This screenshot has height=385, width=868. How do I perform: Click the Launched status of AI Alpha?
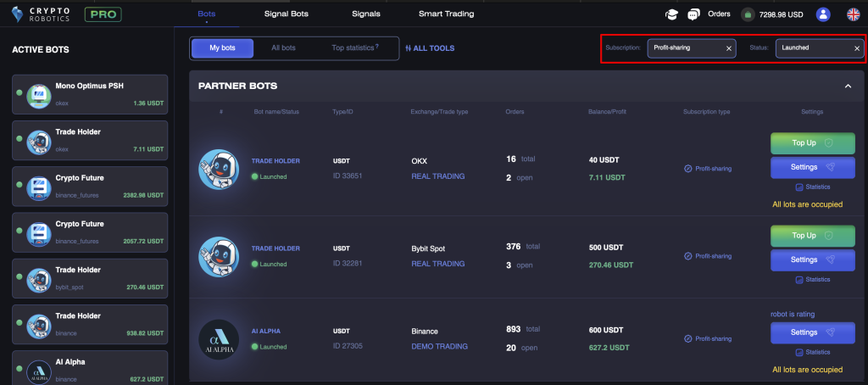point(269,347)
